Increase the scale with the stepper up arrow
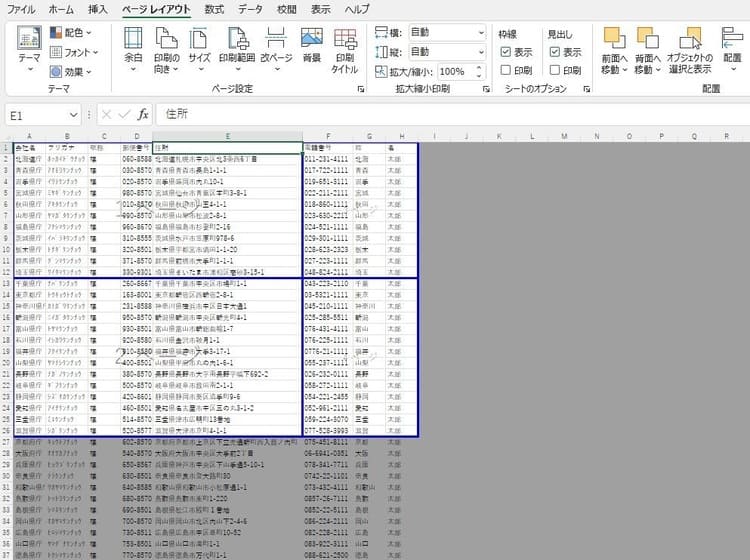750x560 pixels. (479, 67)
